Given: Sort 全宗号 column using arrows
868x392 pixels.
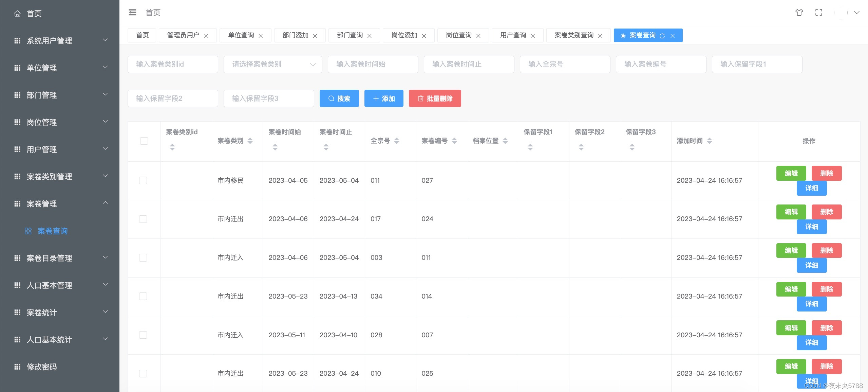Looking at the screenshot, I should coord(396,141).
